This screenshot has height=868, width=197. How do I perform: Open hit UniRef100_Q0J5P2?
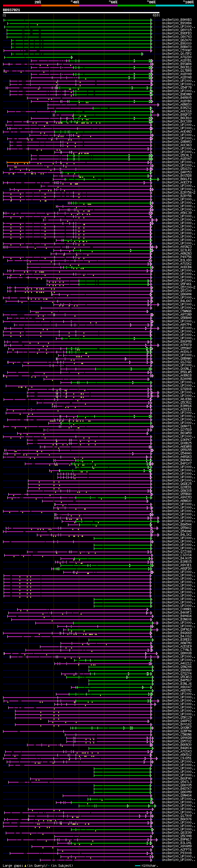[177, 54]
